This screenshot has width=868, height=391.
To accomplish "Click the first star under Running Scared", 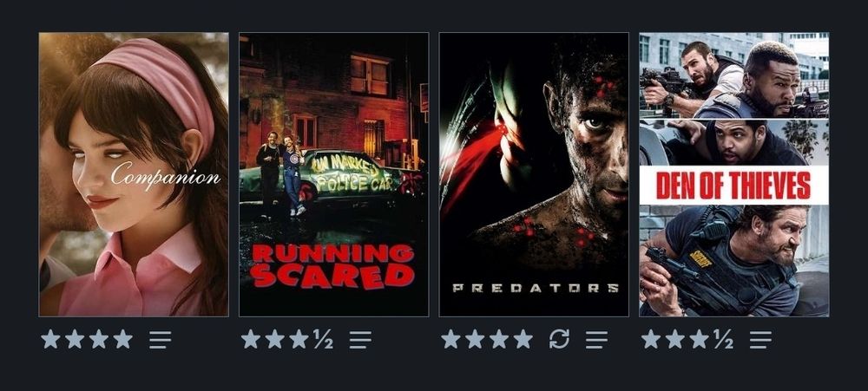I will pyautogui.click(x=251, y=339).
